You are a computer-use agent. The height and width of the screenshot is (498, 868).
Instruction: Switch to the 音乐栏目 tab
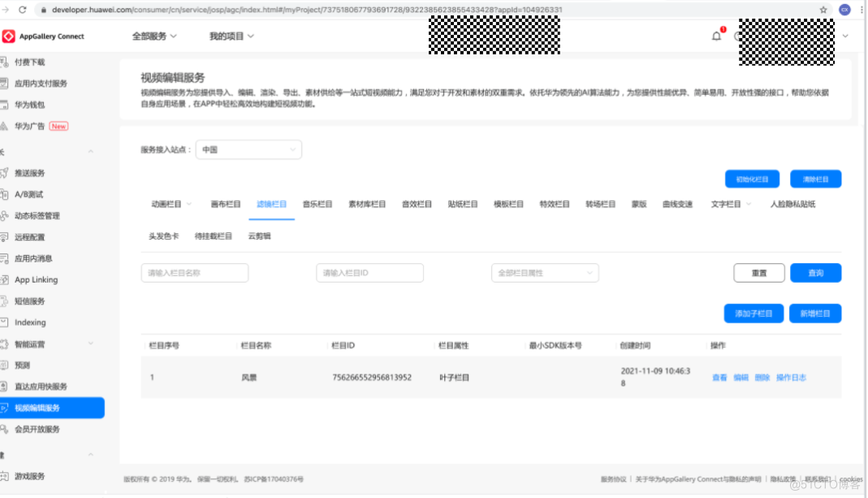[316, 205]
